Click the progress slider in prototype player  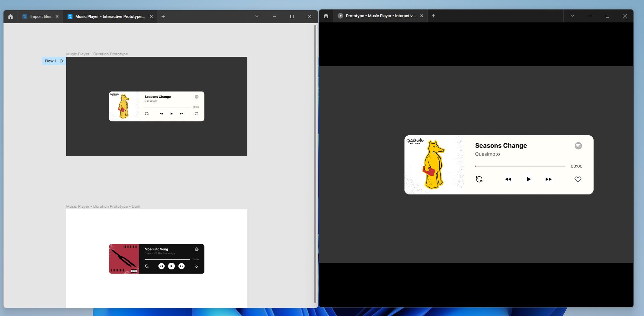pos(520,166)
